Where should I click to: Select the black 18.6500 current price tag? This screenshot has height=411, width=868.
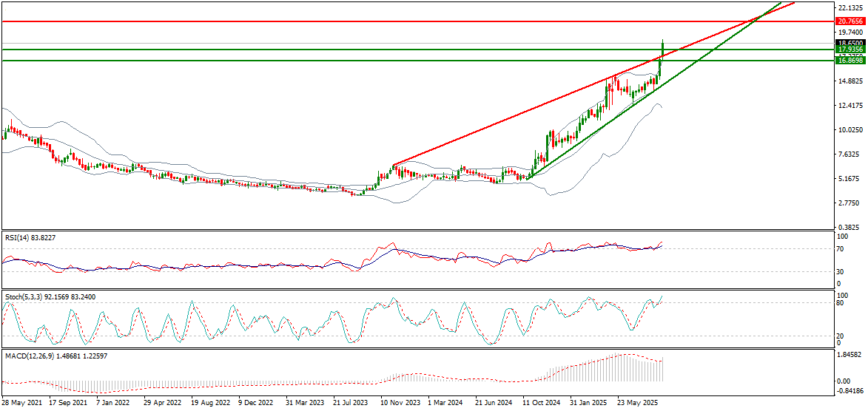point(850,44)
